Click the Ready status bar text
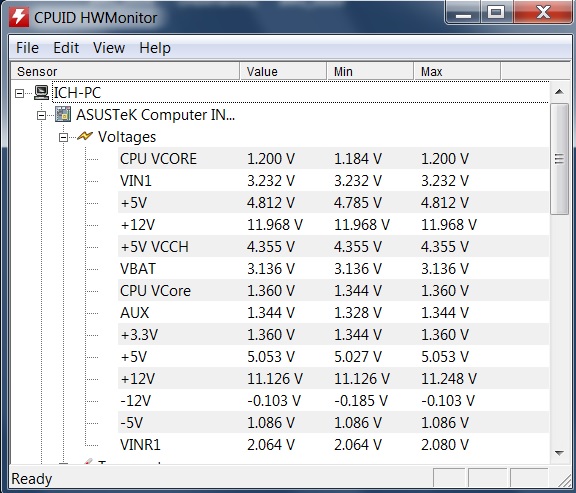 point(32,479)
